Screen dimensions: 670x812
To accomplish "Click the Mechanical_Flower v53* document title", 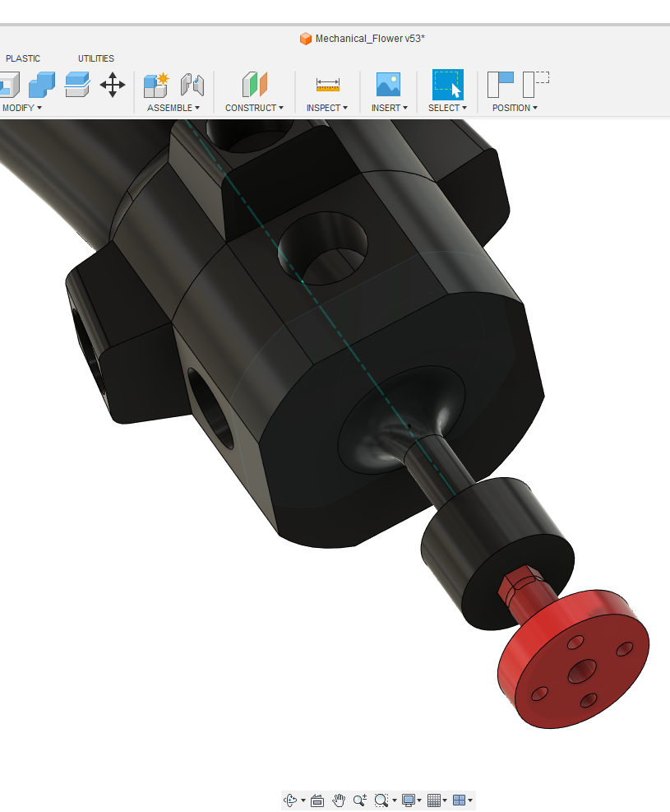I will click(x=370, y=39).
